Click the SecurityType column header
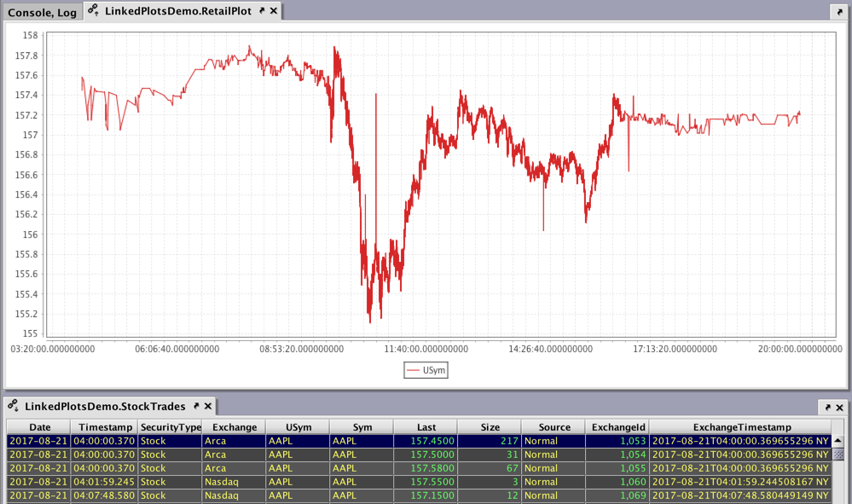 [170, 426]
